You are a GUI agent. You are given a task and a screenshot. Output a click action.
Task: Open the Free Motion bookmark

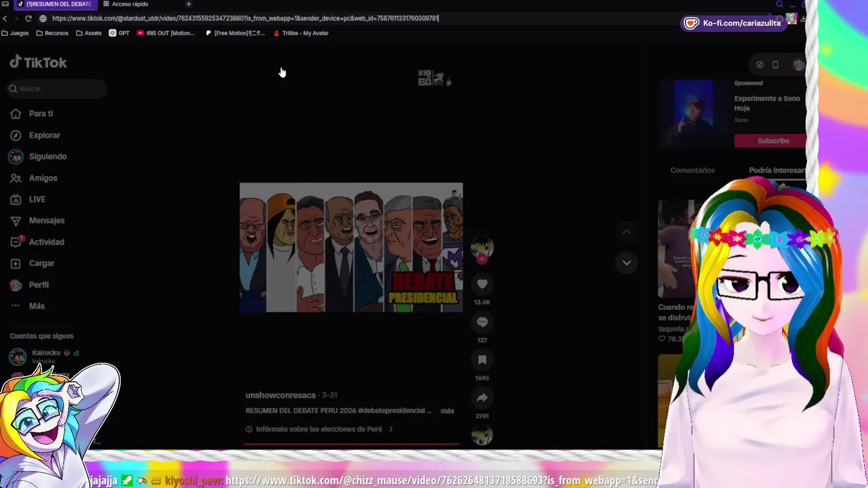pos(235,33)
